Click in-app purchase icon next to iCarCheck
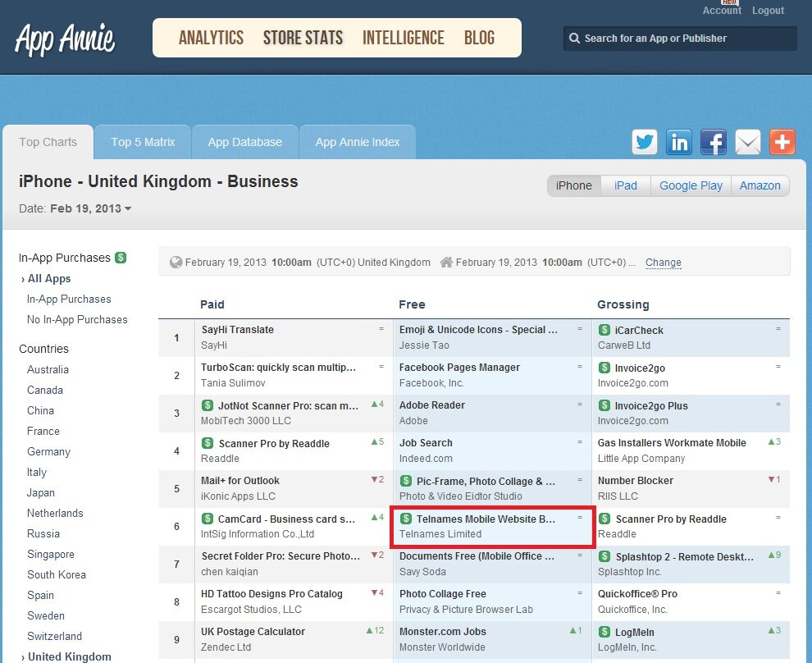The image size is (812, 663). [x=604, y=330]
